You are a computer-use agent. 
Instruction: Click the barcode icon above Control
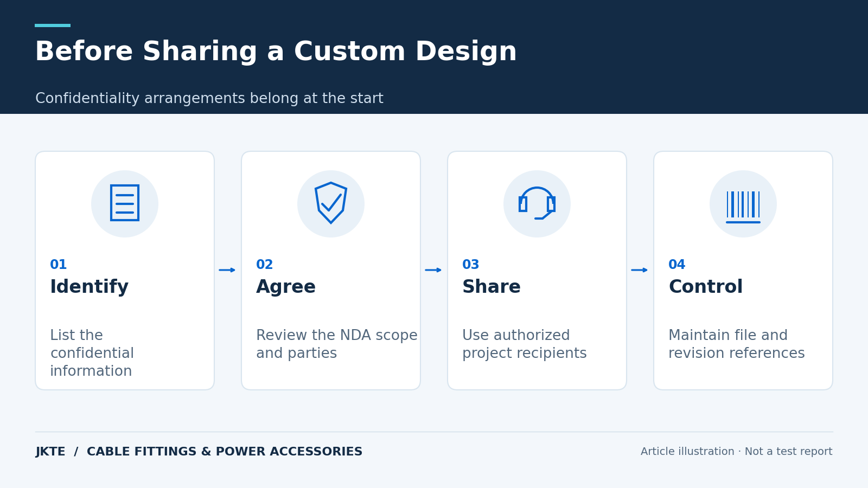click(743, 207)
